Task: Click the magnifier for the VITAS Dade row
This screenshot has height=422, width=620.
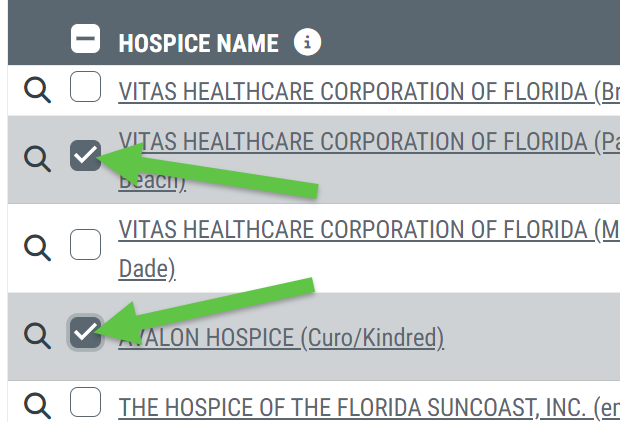Action: pos(37,246)
